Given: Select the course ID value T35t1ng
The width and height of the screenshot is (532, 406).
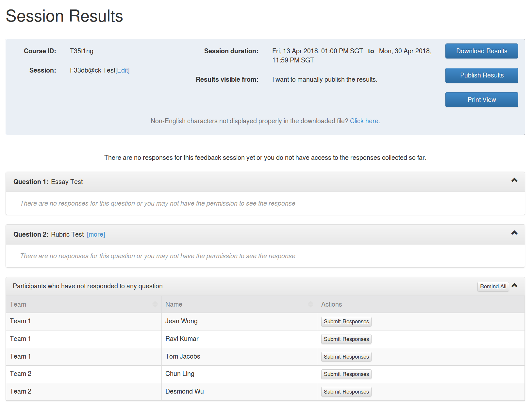Looking at the screenshot, I should (x=82, y=51).
